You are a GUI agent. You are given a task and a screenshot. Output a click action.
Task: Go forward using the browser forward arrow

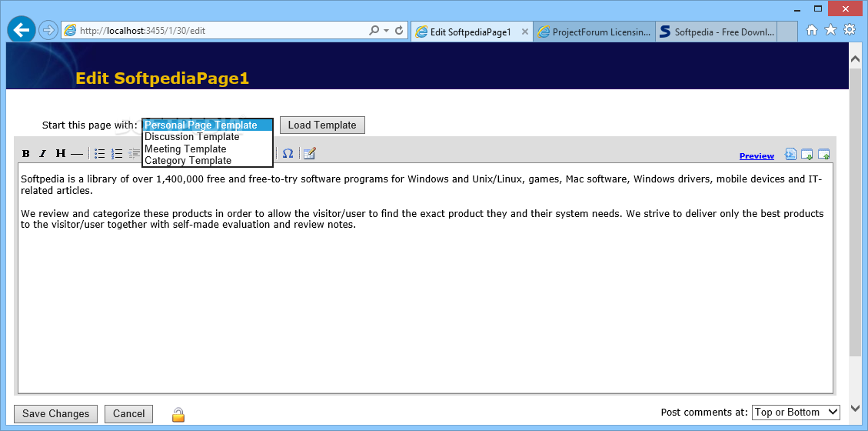[x=48, y=30]
